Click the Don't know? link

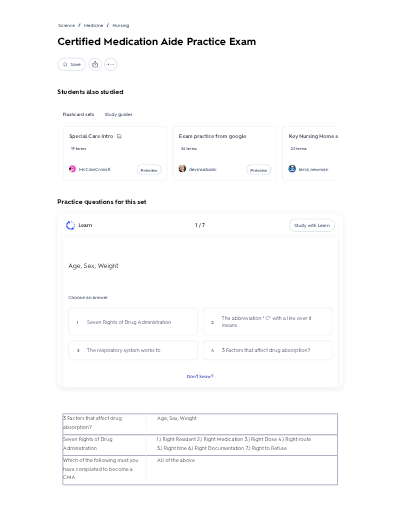pos(200,376)
